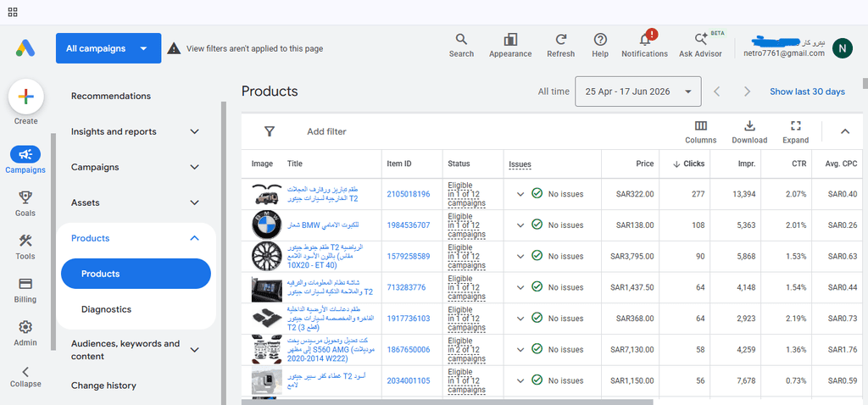Open the Columns chooser
This screenshot has height=405, width=868.
[700, 131]
